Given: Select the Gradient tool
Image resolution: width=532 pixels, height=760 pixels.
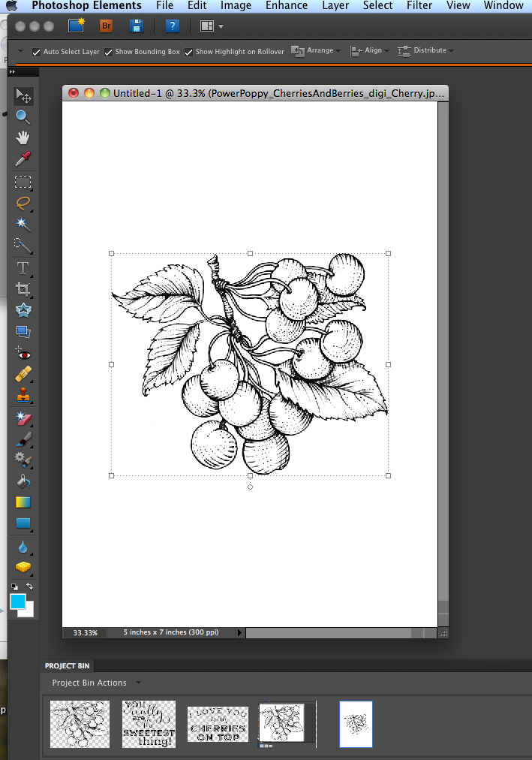Looking at the screenshot, I should pyautogui.click(x=23, y=502).
